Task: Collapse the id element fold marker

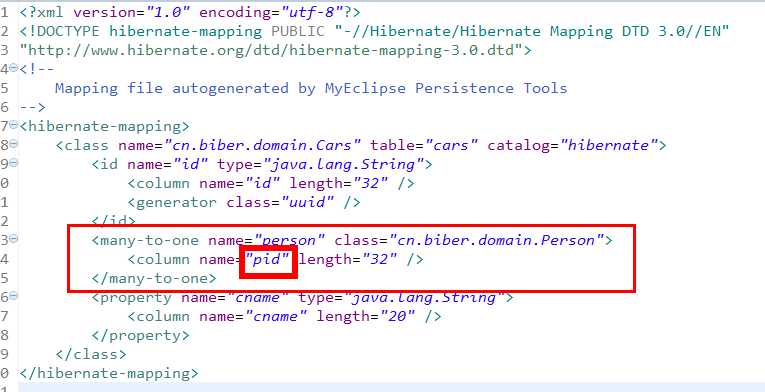Action: [x=13, y=163]
